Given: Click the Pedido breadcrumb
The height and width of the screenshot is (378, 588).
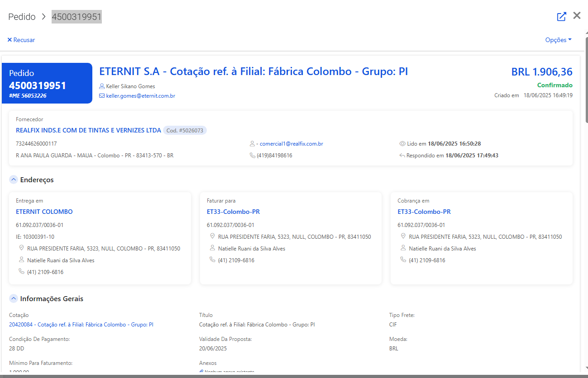Looking at the screenshot, I should pos(22,17).
